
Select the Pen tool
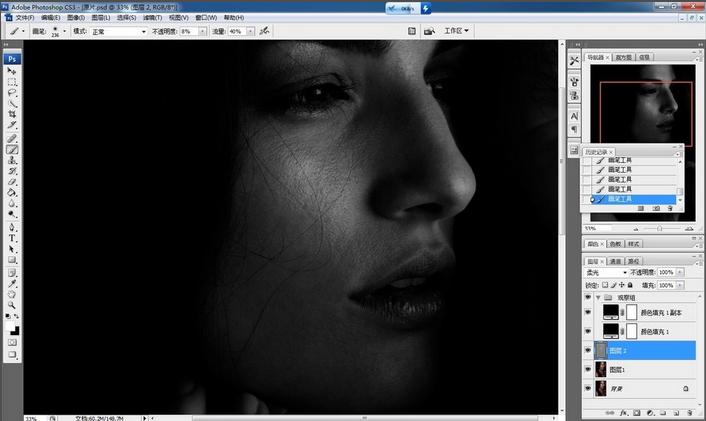[12, 227]
